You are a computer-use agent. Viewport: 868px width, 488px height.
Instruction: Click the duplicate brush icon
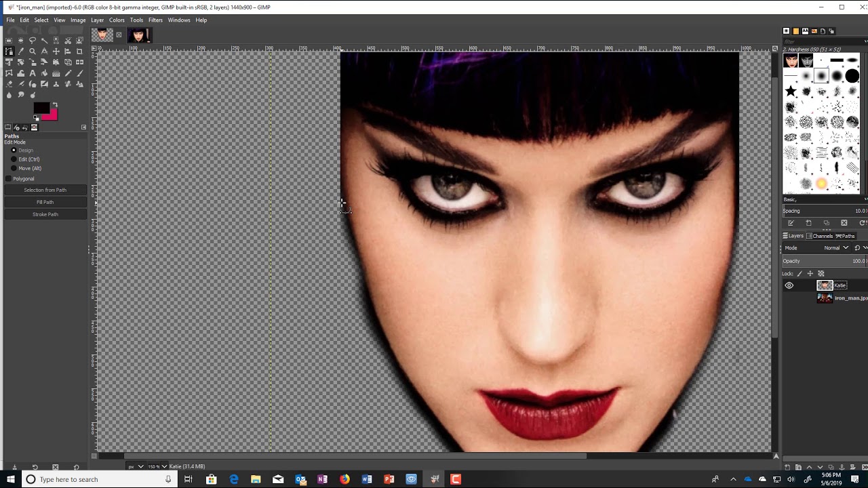pos(827,223)
